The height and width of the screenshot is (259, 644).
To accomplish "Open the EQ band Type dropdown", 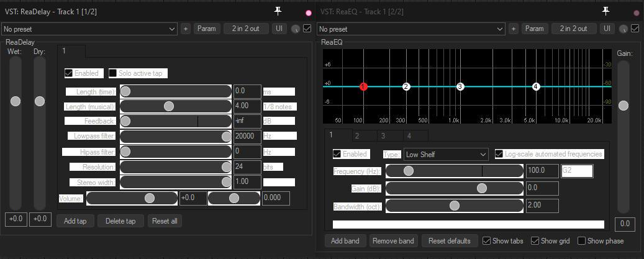I will pyautogui.click(x=446, y=154).
